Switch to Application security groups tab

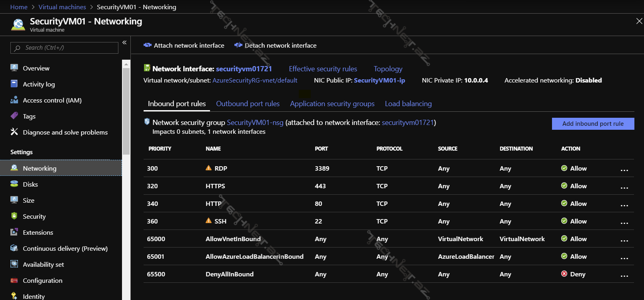tap(332, 104)
